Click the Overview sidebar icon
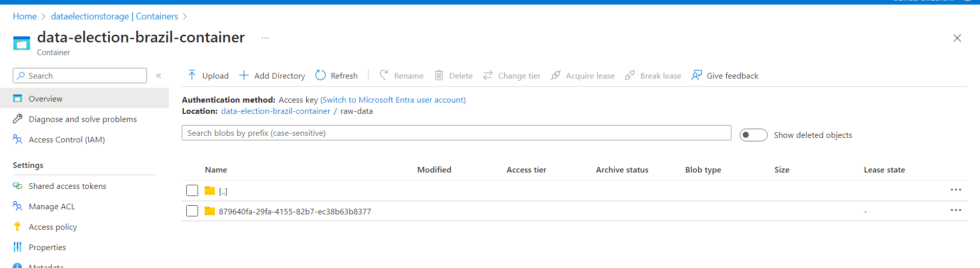The image size is (980, 268). coord(17,99)
